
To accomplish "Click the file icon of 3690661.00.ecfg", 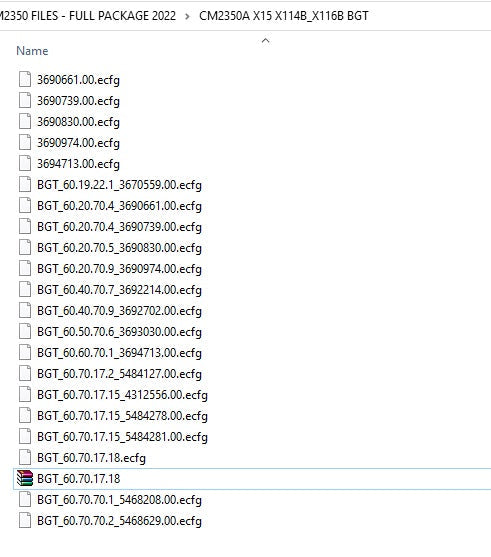I will tap(25, 80).
